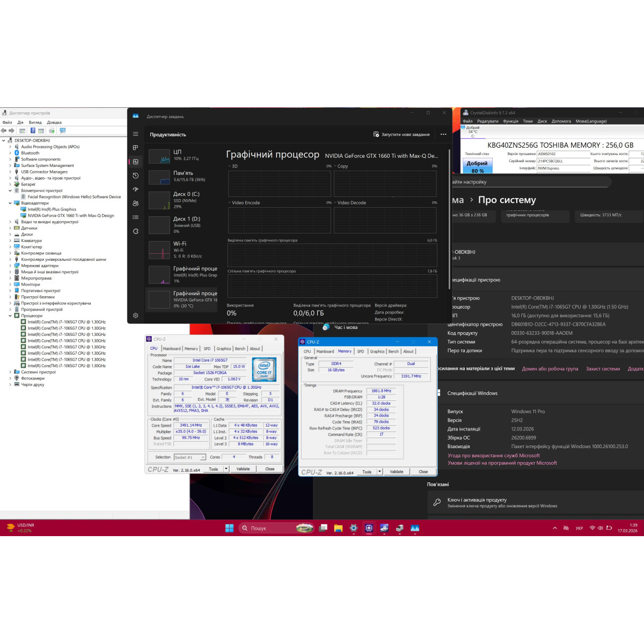The height and width of the screenshot is (644, 644).
Task: Click the Ключ і активація продукту row
Action: [537, 502]
